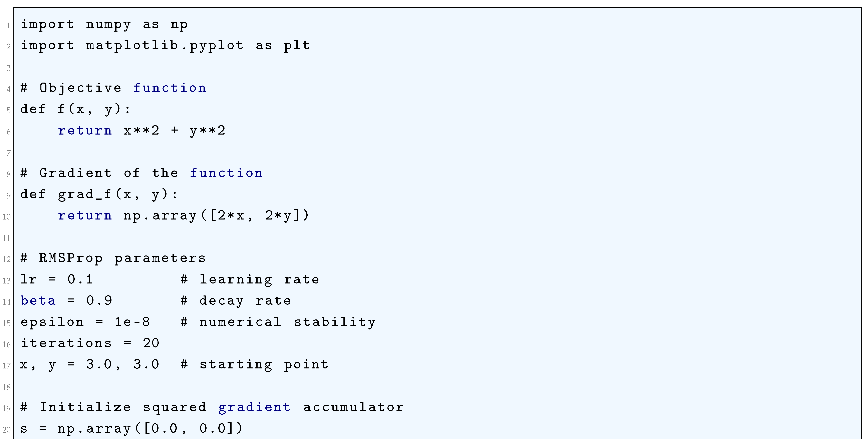This screenshot has width=868, height=445.
Task: Select the 'matplotlib.pyplot' import text
Action: [x=165, y=46]
